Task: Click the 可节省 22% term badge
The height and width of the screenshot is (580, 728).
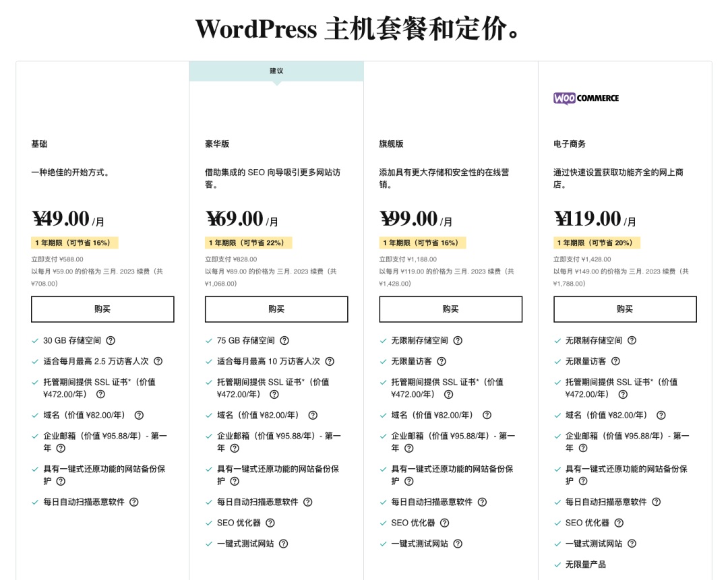Action: [248, 243]
